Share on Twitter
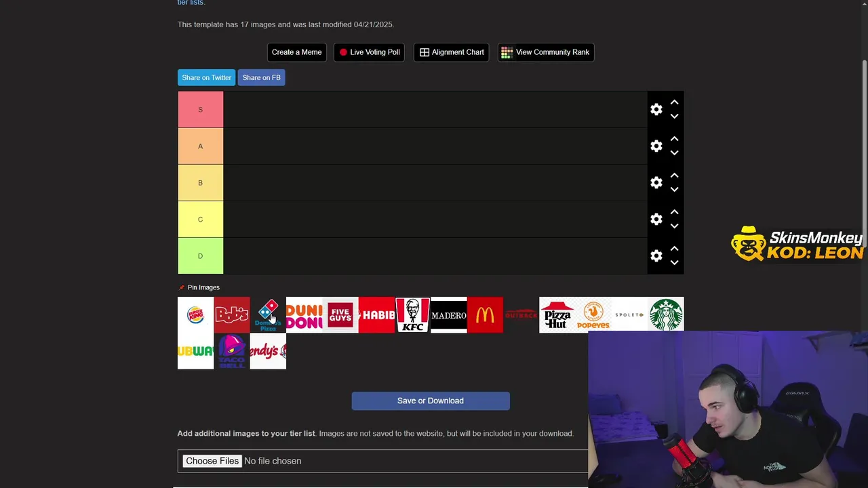Image resolution: width=868 pixels, height=488 pixels. 206,77
